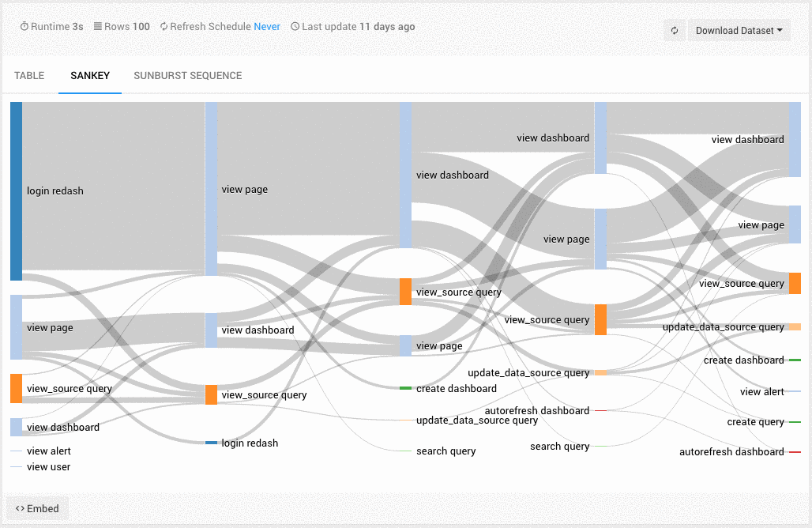Viewport: 812px width, 528px height.
Task: Open the Download Dataset dropdown
Action: 739,31
